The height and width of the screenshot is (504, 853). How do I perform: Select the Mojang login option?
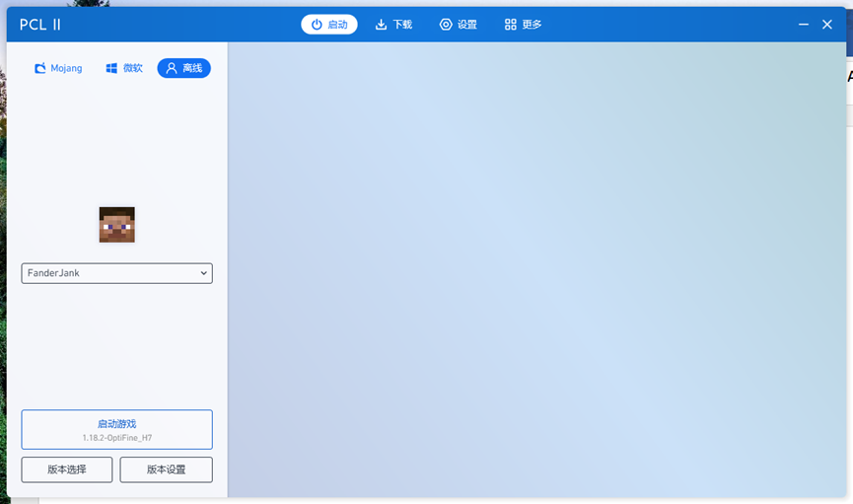coord(59,68)
